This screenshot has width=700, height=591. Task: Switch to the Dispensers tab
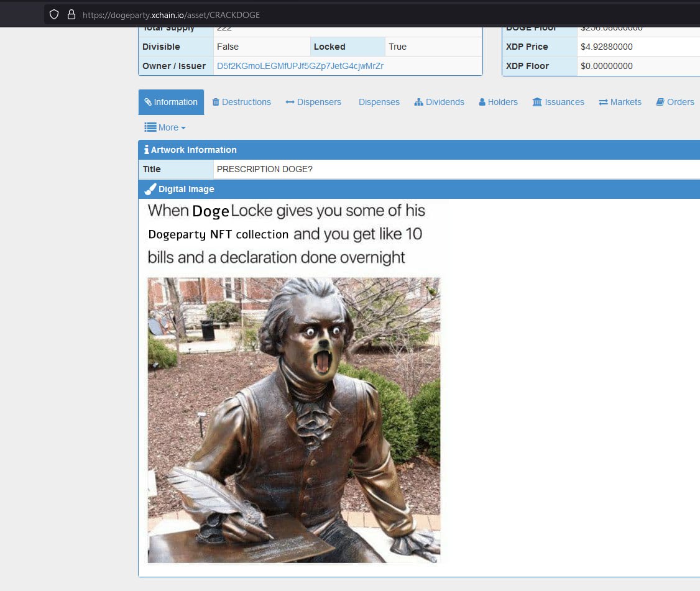pos(313,102)
